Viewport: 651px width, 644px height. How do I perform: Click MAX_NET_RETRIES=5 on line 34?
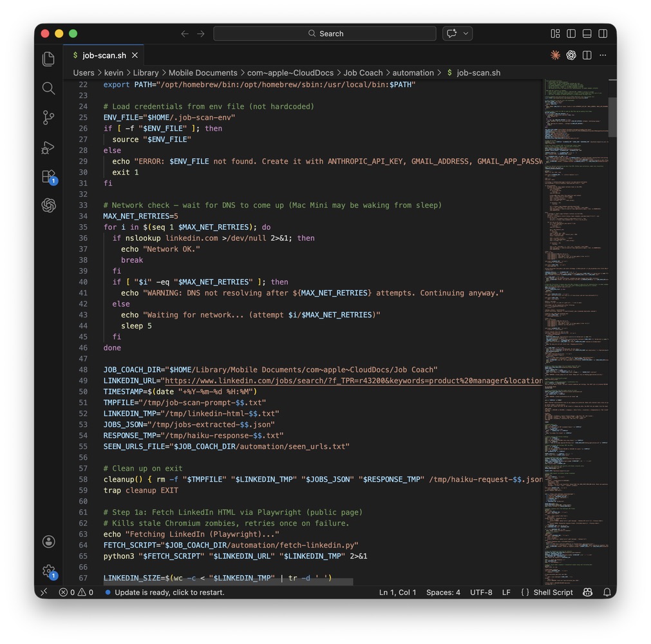coord(141,216)
